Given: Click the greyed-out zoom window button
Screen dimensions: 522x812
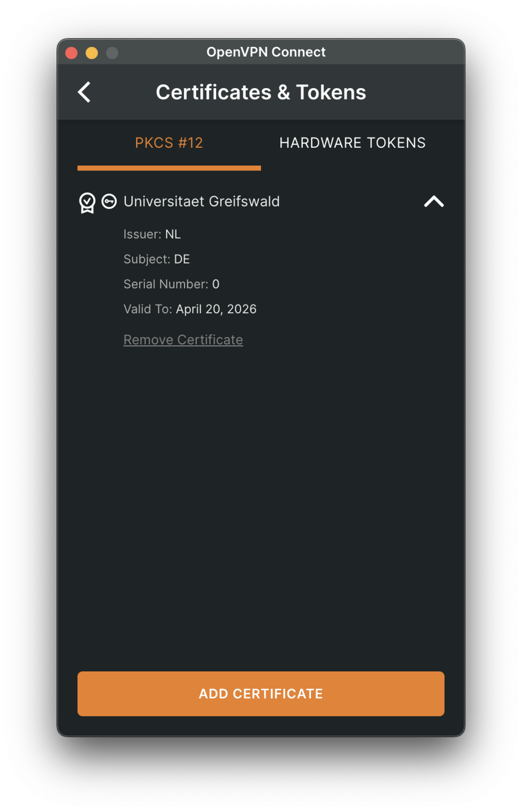Looking at the screenshot, I should click(112, 53).
